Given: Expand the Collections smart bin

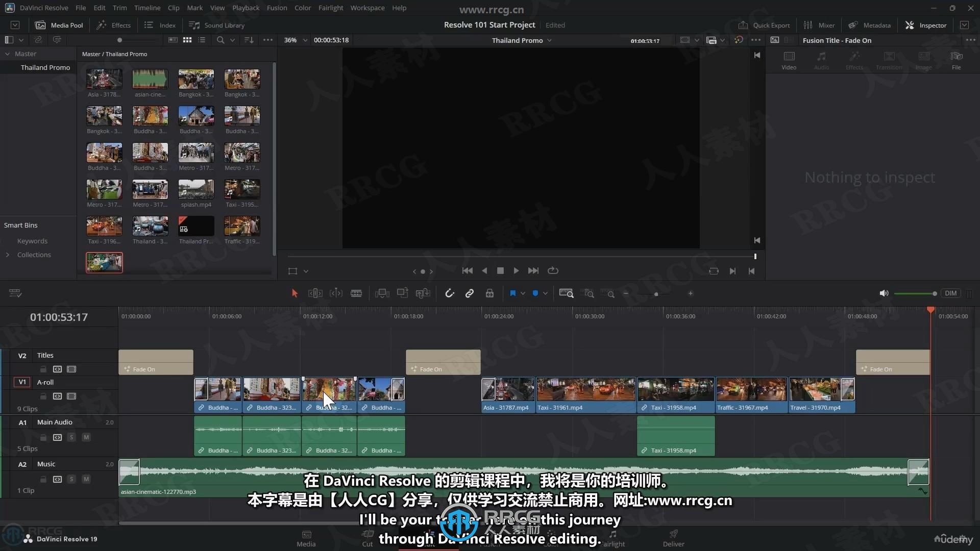Looking at the screenshot, I should point(8,255).
